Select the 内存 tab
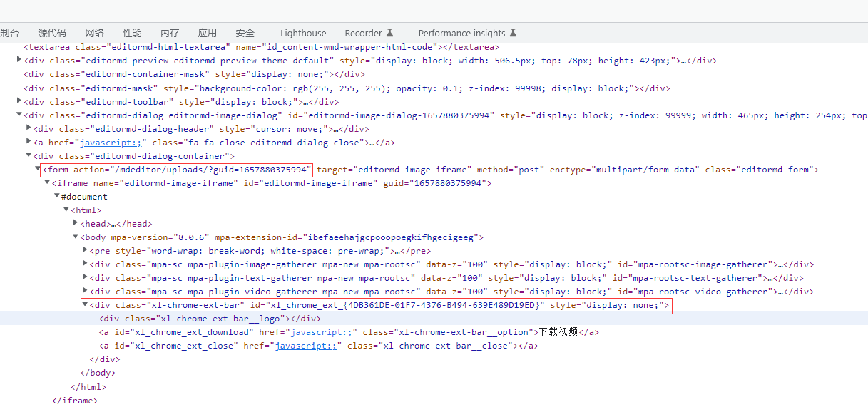Screen dimensions: 868x407 170,33
